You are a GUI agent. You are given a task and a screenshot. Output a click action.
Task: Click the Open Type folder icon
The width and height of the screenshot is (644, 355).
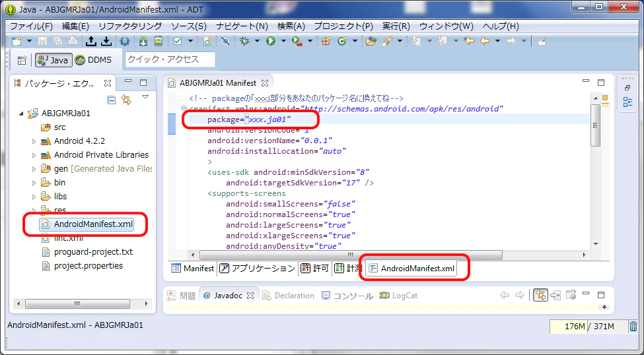371,41
